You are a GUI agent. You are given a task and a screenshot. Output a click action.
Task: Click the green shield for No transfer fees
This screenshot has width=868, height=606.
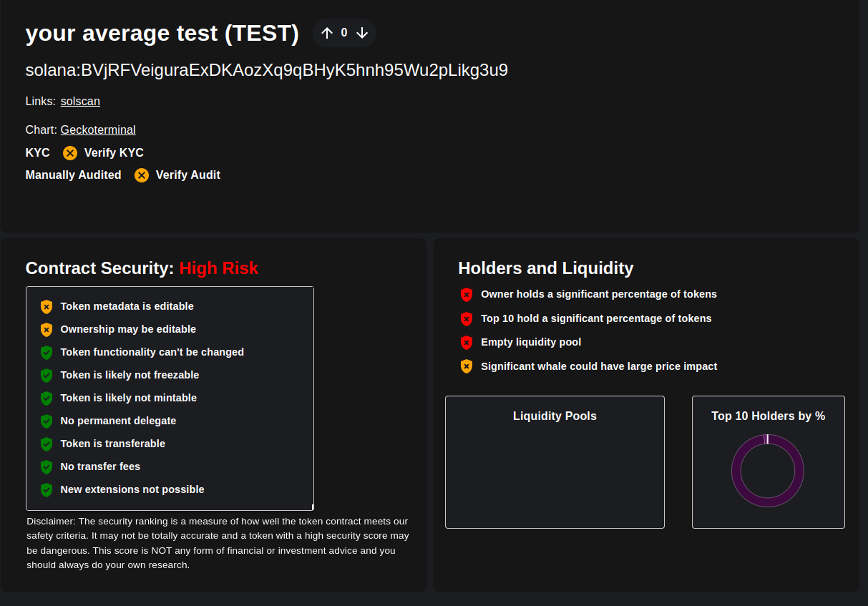click(47, 467)
